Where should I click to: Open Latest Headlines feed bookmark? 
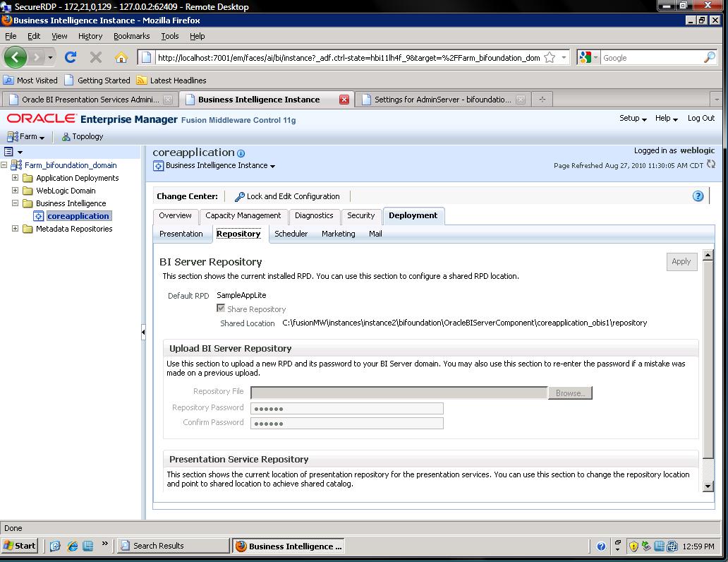click(171, 80)
